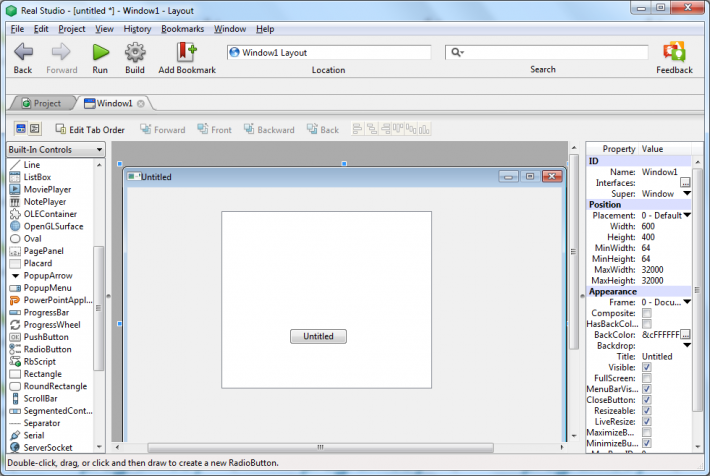Click the Add Bookmark icon
Viewport: 710px width, 476px height.
pos(187,52)
